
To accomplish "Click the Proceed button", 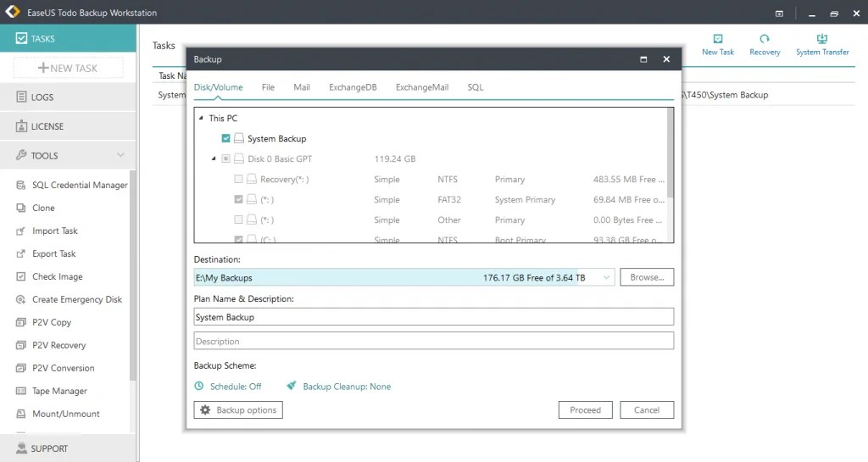I will coord(585,410).
